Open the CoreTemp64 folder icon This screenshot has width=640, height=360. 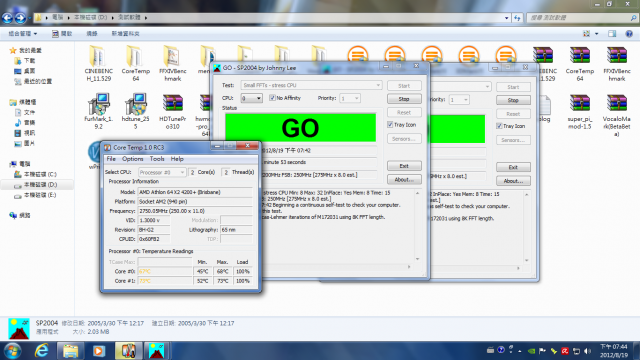[x=136, y=62]
